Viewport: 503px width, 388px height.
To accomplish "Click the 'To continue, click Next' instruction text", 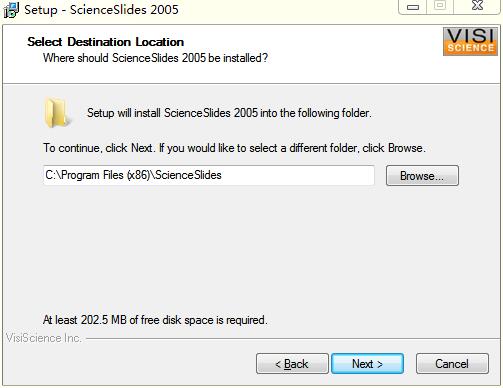I will click(234, 148).
